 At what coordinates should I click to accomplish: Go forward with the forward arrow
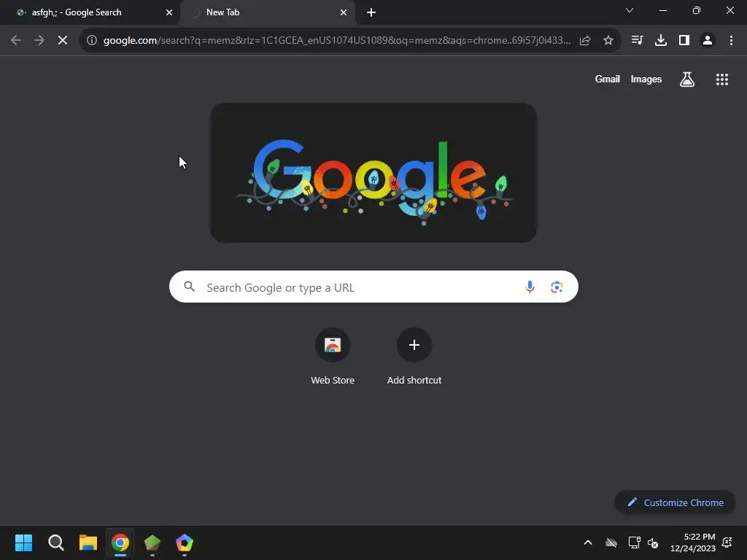39,41
